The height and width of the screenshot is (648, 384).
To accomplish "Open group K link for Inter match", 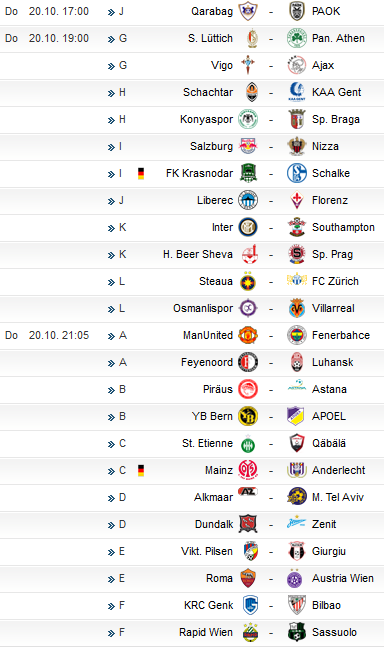I will coord(117,227).
